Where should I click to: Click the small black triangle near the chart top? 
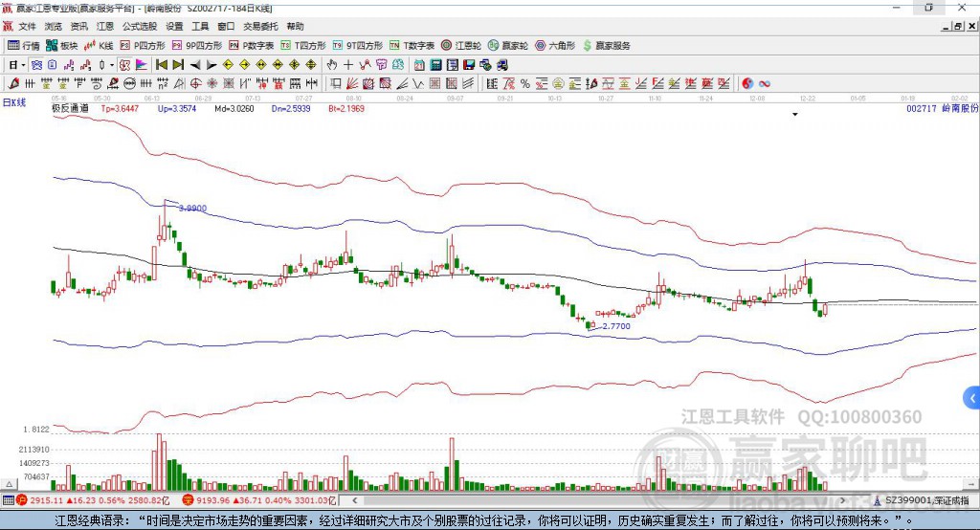click(x=795, y=115)
